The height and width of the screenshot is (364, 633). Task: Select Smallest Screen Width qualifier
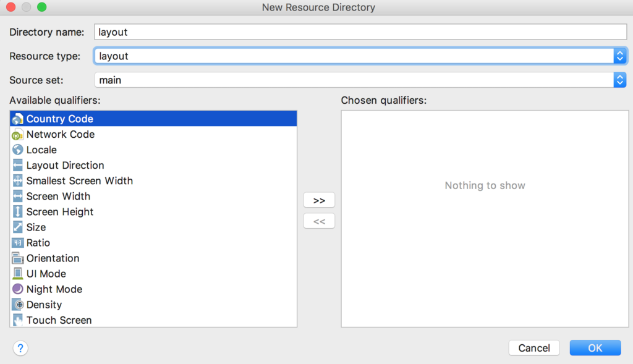click(x=153, y=181)
